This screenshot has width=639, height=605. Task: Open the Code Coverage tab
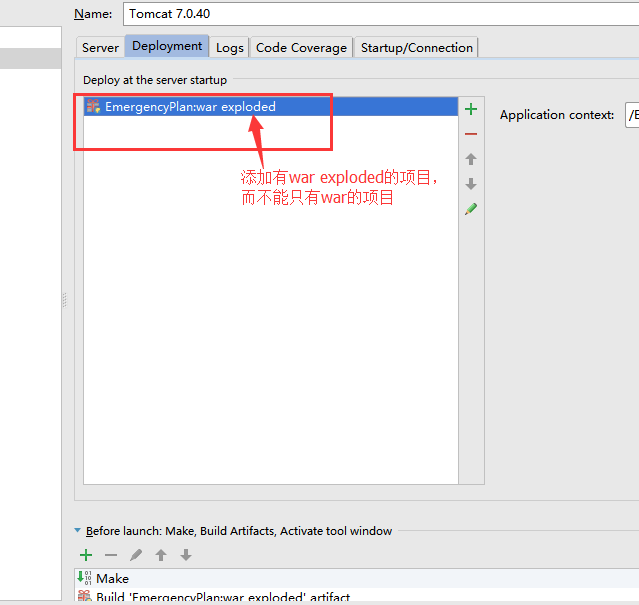click(x=301, y=48)
